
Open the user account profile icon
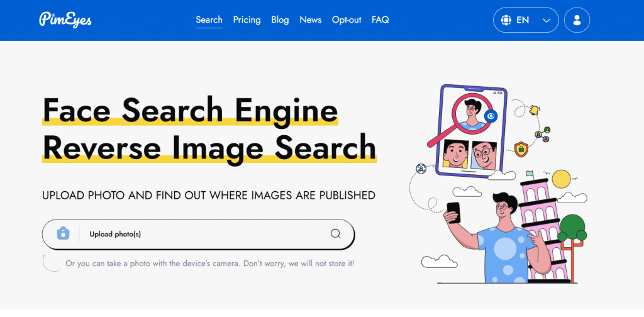pyautogui.click(x=577, y=20)
